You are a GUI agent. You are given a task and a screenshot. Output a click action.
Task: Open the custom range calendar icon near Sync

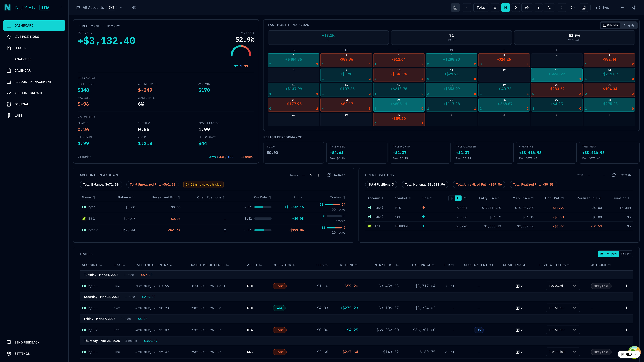[x=583, y=8]
